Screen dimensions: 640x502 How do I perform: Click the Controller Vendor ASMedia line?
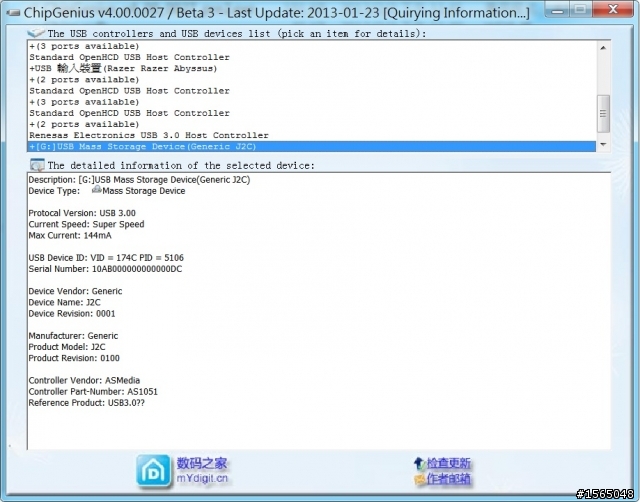pyautogui.click(x=84, y=380)
